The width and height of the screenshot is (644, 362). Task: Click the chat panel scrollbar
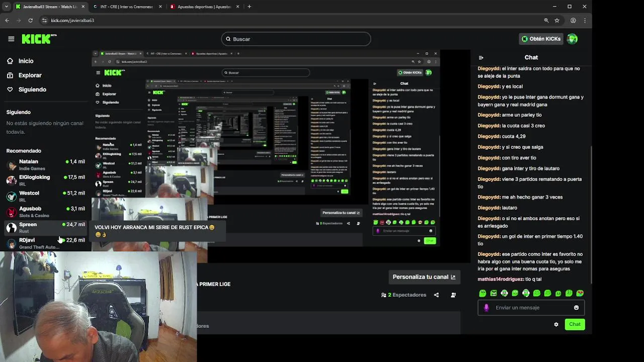[591, 214]
